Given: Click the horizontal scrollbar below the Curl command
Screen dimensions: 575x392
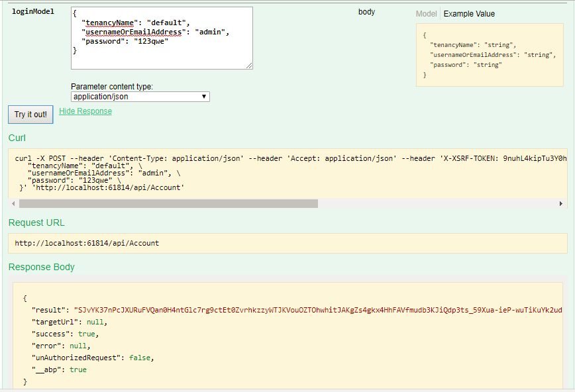Looking at the screenshot, I should (x=166, y=203).
